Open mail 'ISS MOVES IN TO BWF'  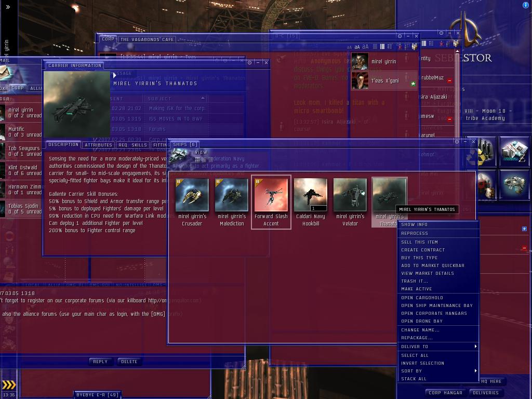point(177,119)
